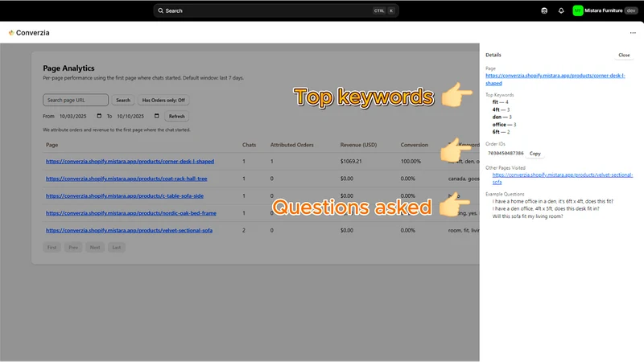Open nordic-oak-bed-frame page link

[x=131, y=213]
